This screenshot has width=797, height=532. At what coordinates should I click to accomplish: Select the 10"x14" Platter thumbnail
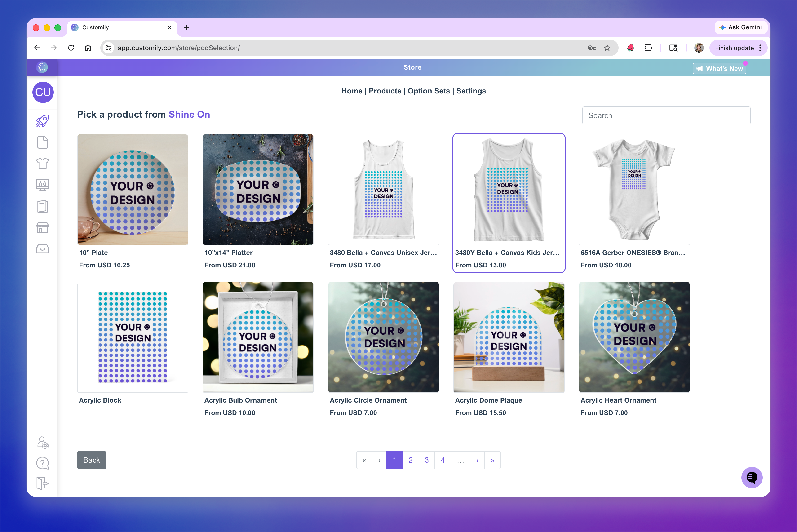pos(258,189)
